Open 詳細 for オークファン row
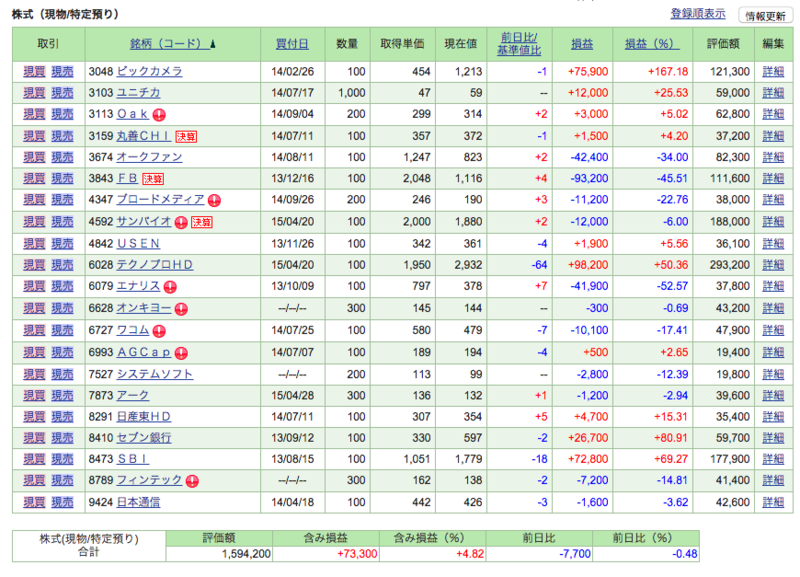This screenshot has height=577, width=800. coord(773,157)
